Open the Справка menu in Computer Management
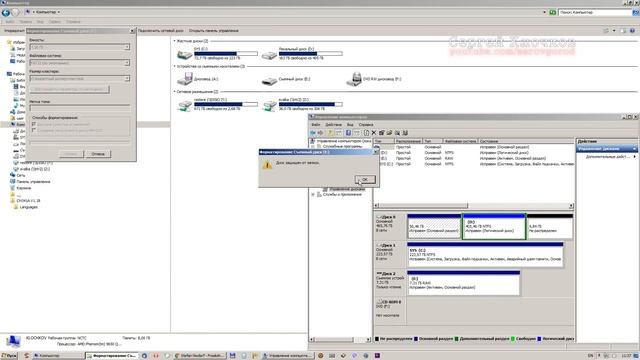This screenshot has height=360, width=640. pyautogui.click(x=366, y=124)
